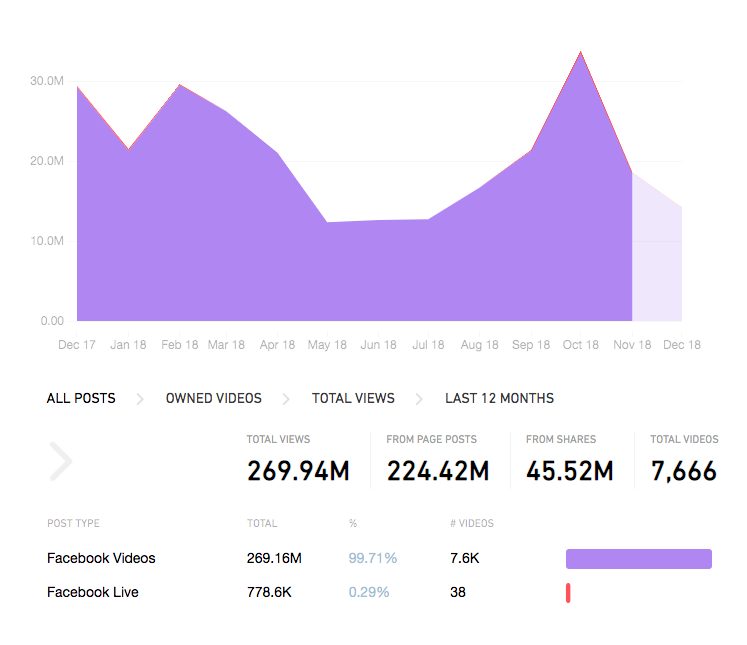Click the 0.29% percentage
Viewport: 747px width, 645px height.
tap(369, 592)
